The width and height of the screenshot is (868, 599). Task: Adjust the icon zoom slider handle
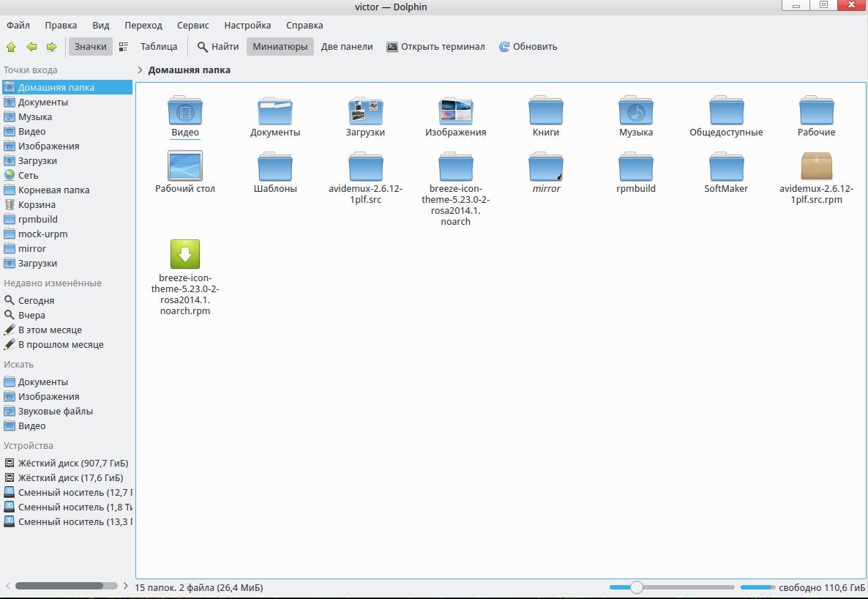click(637, 587)
